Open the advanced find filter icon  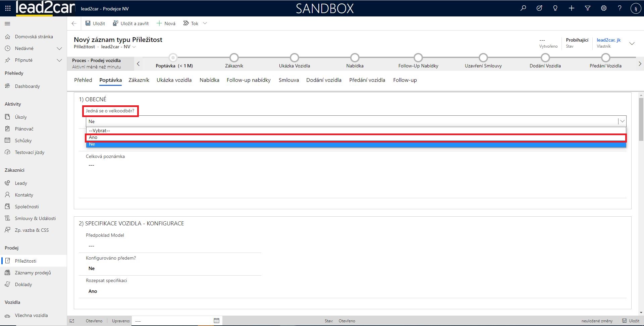click(587, 8)
